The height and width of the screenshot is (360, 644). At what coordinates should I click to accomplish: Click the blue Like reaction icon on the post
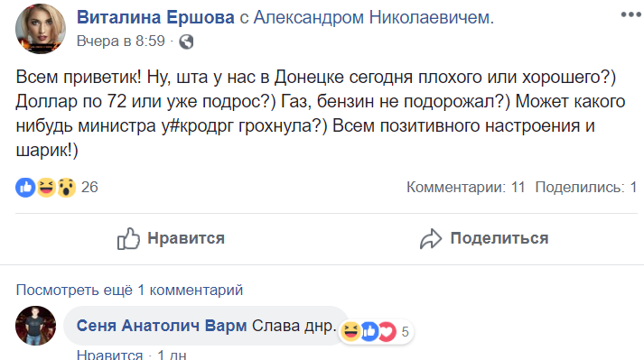25,188
